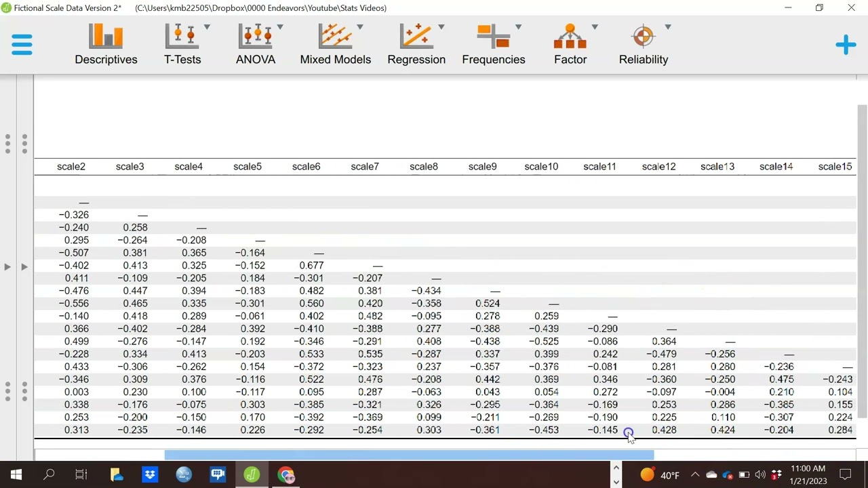The image size is (868, 488).
Task: Expand the Factor dropdown arrow
Action: (x=595, y=27)
